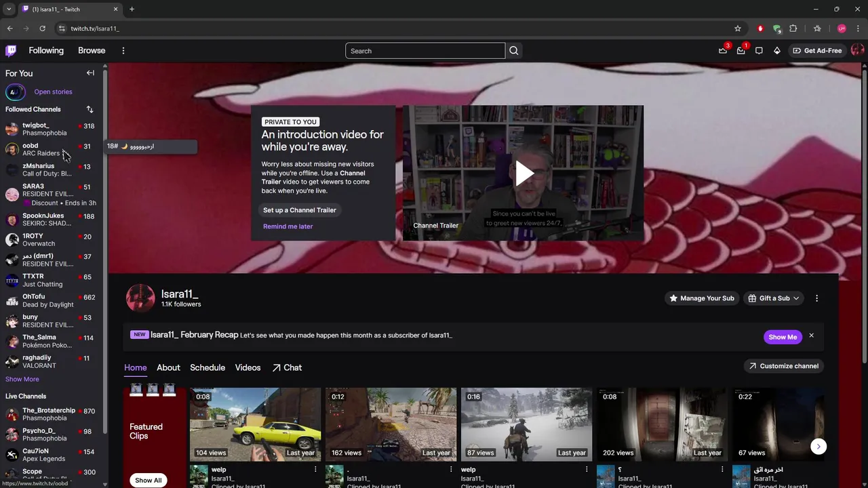Open the yellow car clip thumbnail
Image resolution: width=868 pixels, height=488 pixels.
coord(256,424)
